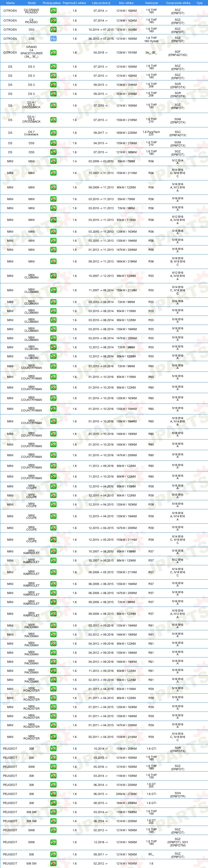Click fuel icon in MINI COUNTRYMAN 85kW / 115KM row
Screen dimensions: 208x868
[53, 377]
